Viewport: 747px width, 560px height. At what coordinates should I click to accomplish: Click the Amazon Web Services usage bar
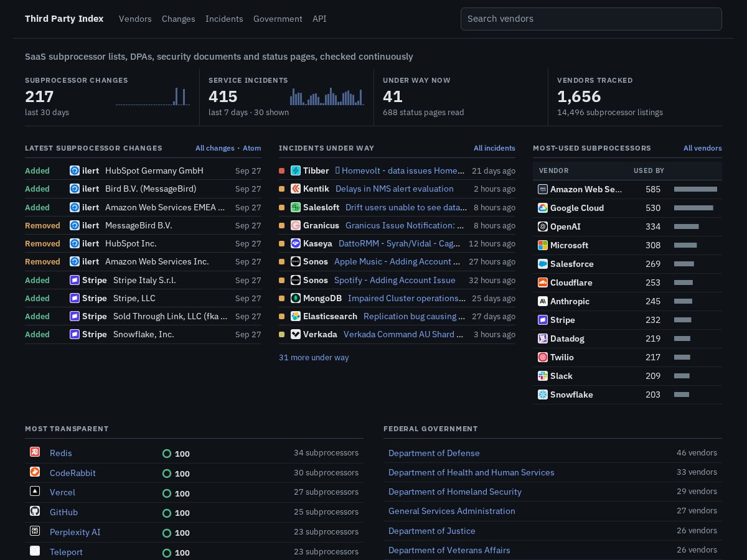click(695, 189)
